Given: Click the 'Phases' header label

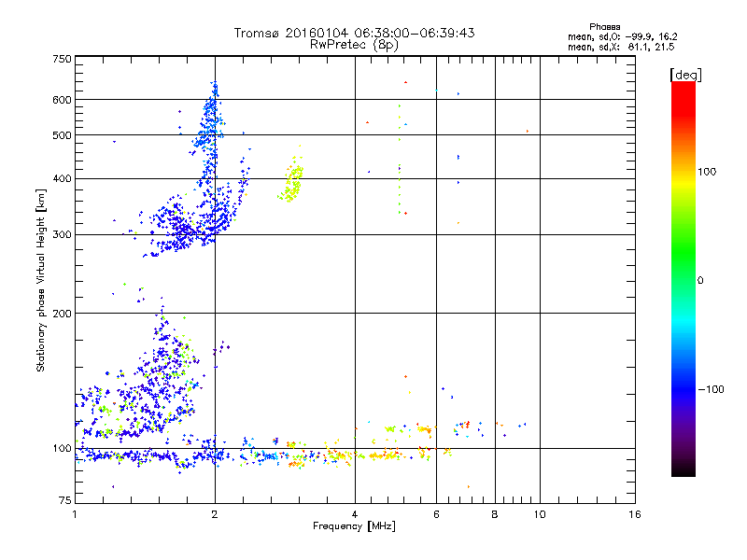Looking at the screenshot, I should pos(604,27).
